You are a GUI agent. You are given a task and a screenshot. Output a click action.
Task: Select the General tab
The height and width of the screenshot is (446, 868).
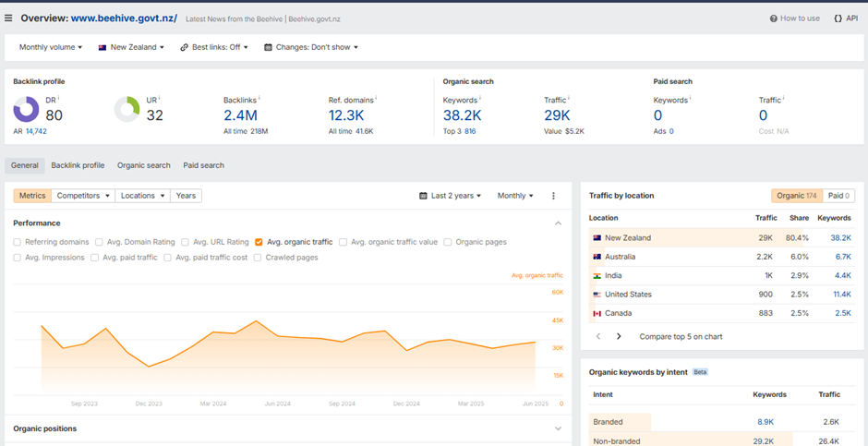pyautogui.click(x=25, y=165)
